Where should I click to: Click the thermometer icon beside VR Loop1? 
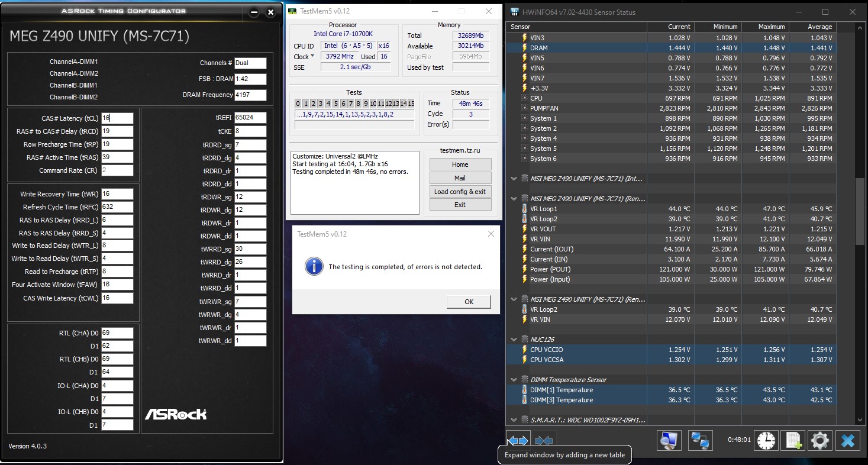[x=524, y=209]
